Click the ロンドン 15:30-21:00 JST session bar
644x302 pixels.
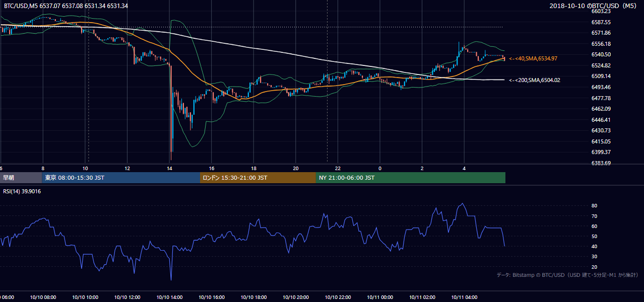[x=258, y=178]
